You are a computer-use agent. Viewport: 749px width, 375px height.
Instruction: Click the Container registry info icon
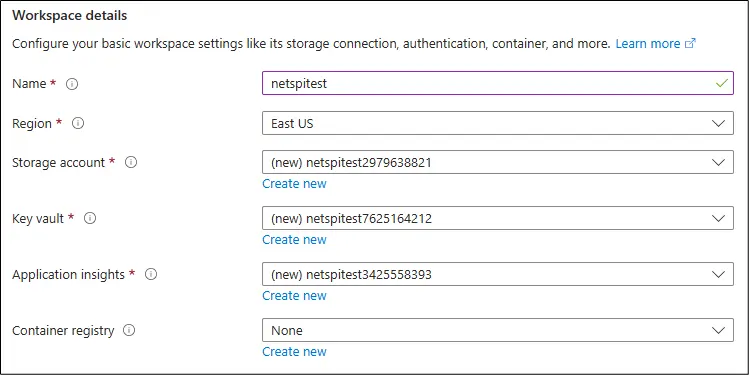[x=129, y=330]
